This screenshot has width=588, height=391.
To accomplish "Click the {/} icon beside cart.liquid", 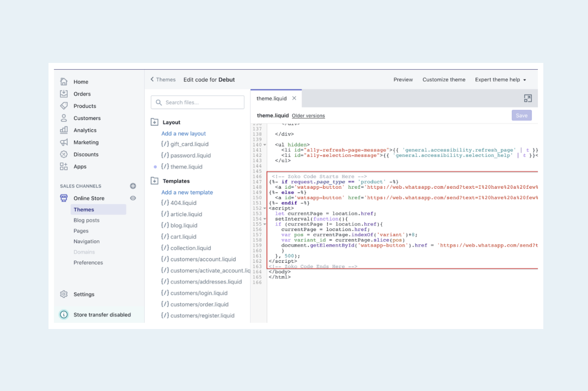I will click(165, 237).
